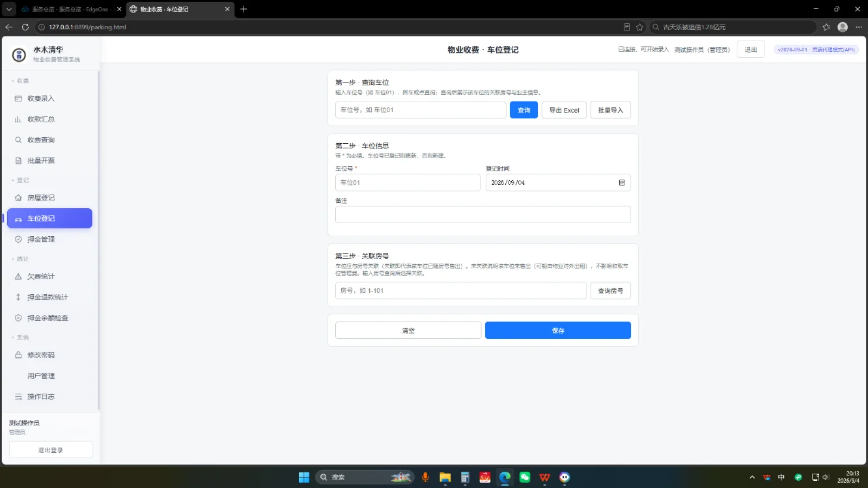868x488 pixels.
Task: Click the car icon beside 车位登记
Action: [18, 219]
